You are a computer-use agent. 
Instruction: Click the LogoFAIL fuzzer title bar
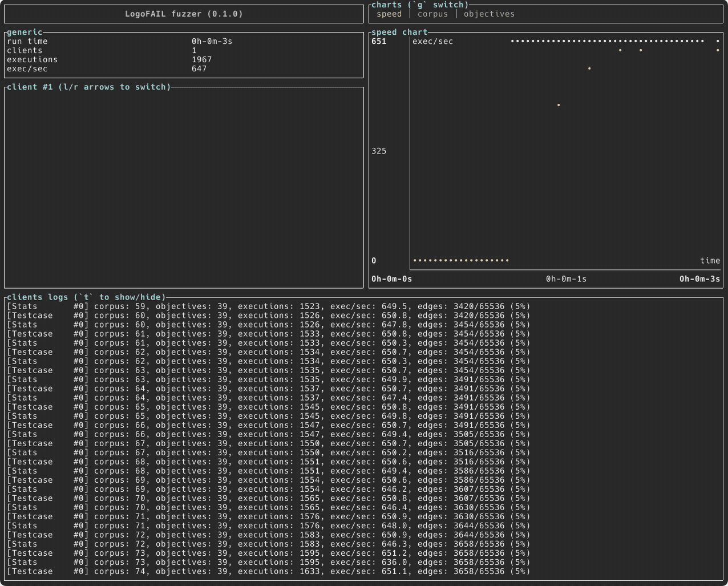184,14
